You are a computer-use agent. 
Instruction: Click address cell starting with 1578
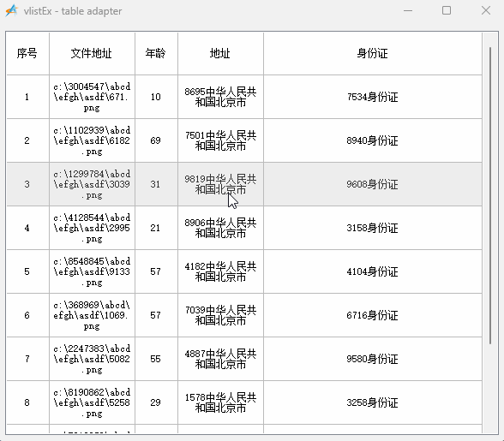[x=220, y=402]
